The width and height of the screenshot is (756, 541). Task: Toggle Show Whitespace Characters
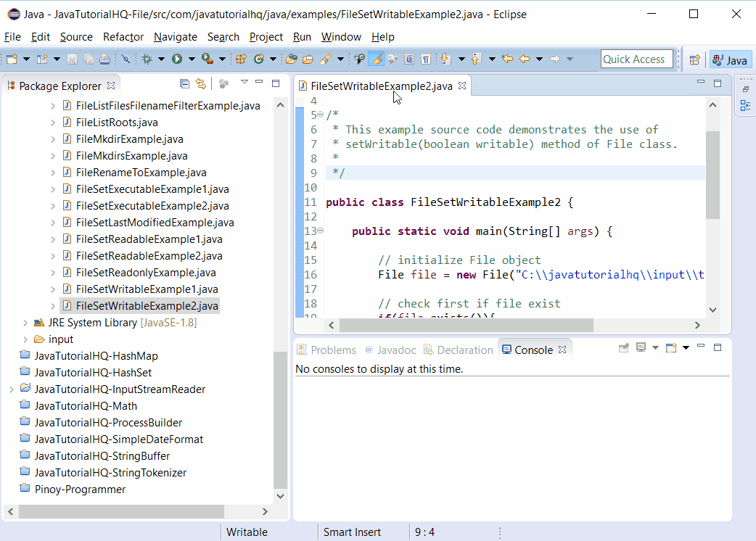(426, 59)
